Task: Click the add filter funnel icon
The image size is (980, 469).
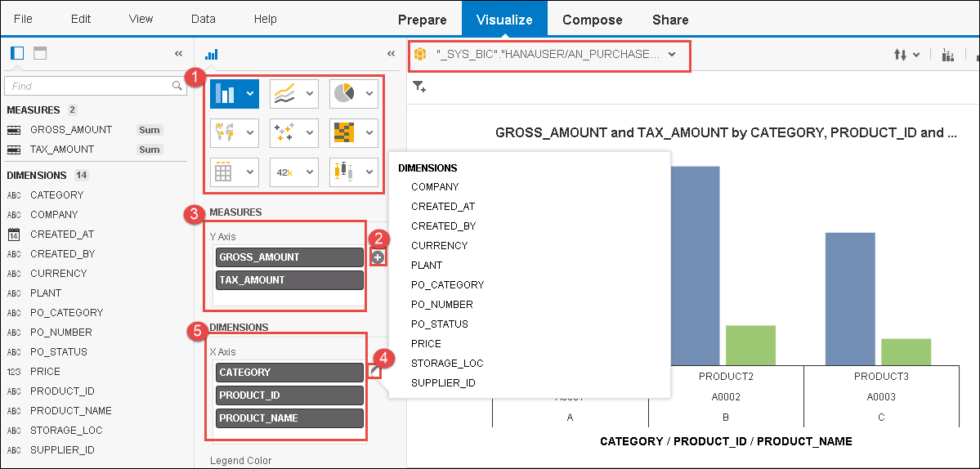Action: click(419, 87)
